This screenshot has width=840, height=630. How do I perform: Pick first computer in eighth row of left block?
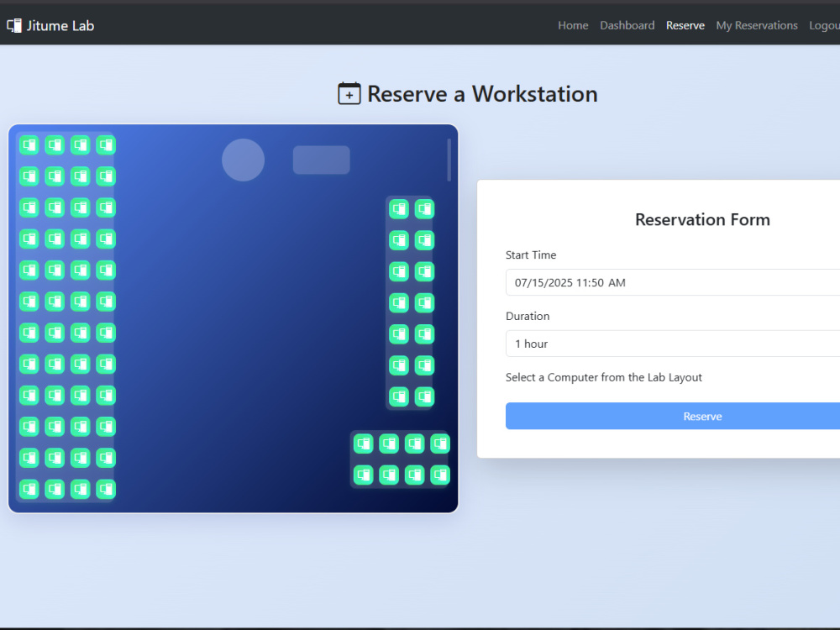pyautogui.click(x=29, y=364)
